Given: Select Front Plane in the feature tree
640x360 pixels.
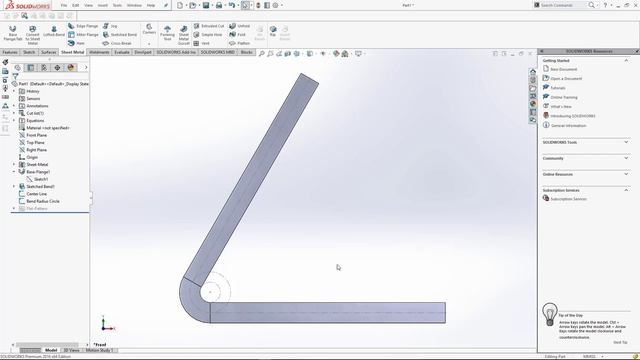Looking at the screenshot, I should (x=36, y=135).
